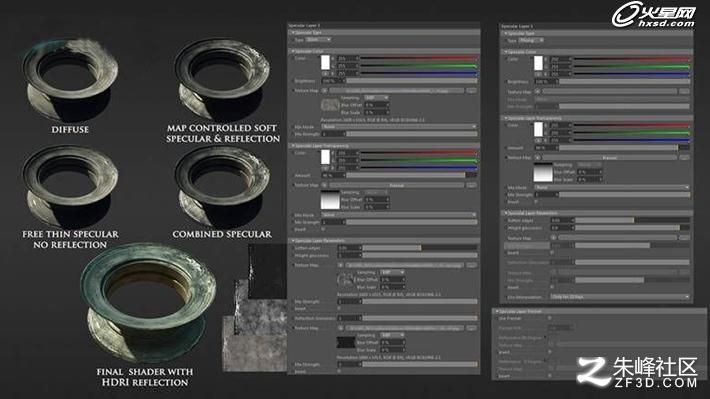Viewport: 710px width, 399px height.
Task: Click the left panel Soften edges value field
Action: 349,248
